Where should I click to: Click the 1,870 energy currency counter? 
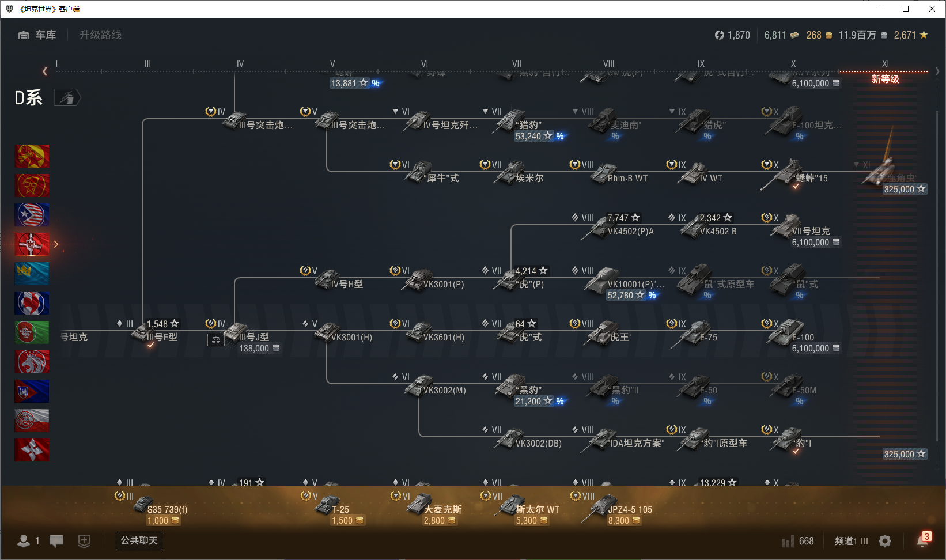(x=732, y=35)
